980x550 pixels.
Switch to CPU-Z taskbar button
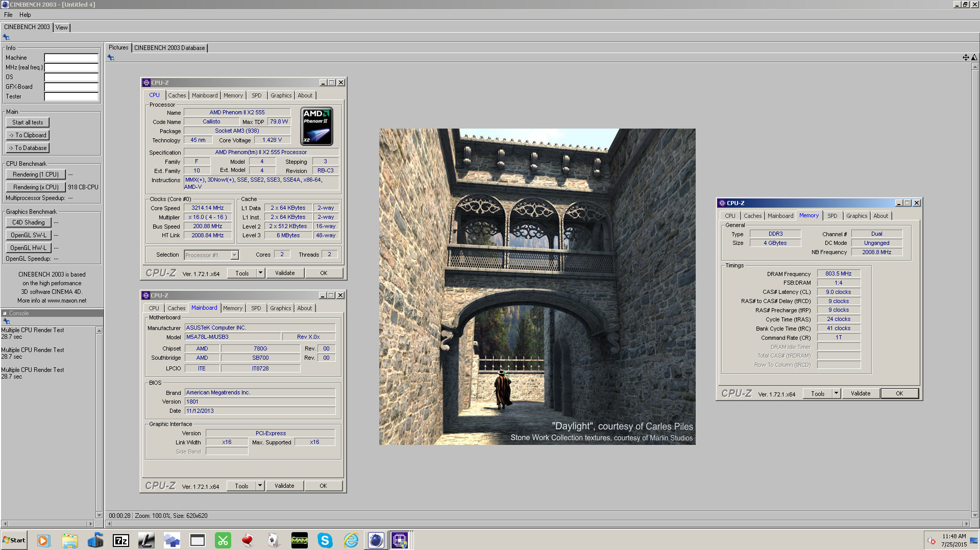[400, 540]
